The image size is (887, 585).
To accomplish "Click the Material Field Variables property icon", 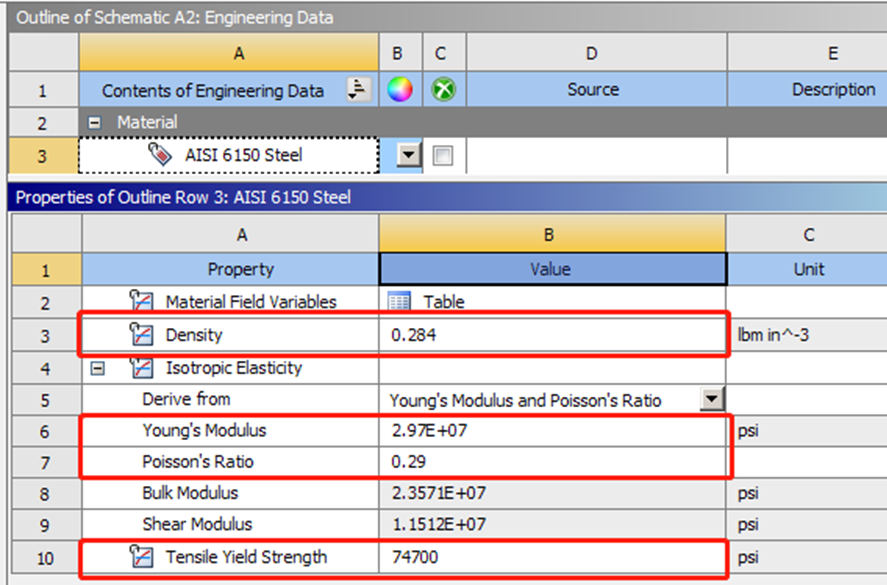I will coord(141,300).
